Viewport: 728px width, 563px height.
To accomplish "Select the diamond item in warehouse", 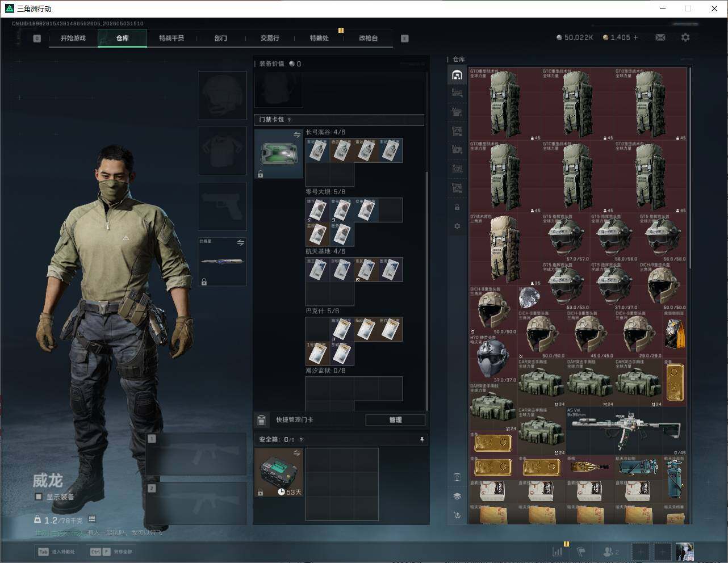I will (529, 297).
